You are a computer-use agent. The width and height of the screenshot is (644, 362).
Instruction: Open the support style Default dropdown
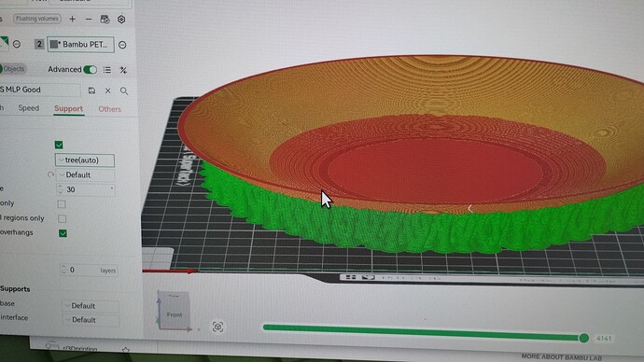pos(85,174)
